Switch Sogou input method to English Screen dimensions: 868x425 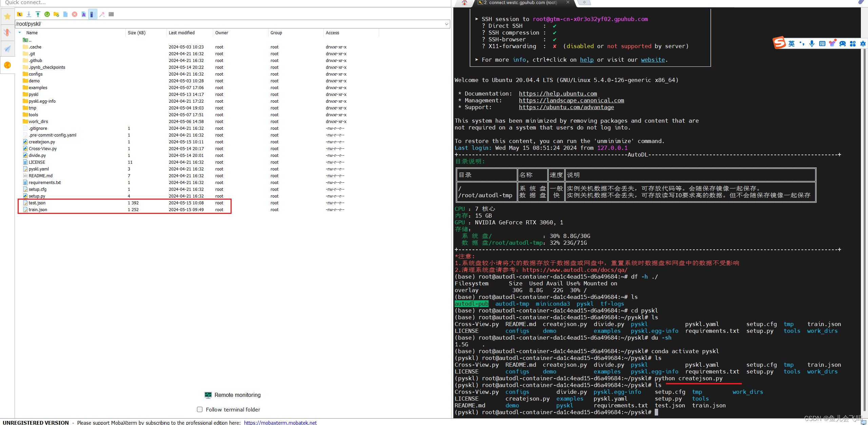pyautogui.click(x=792, y=43)
